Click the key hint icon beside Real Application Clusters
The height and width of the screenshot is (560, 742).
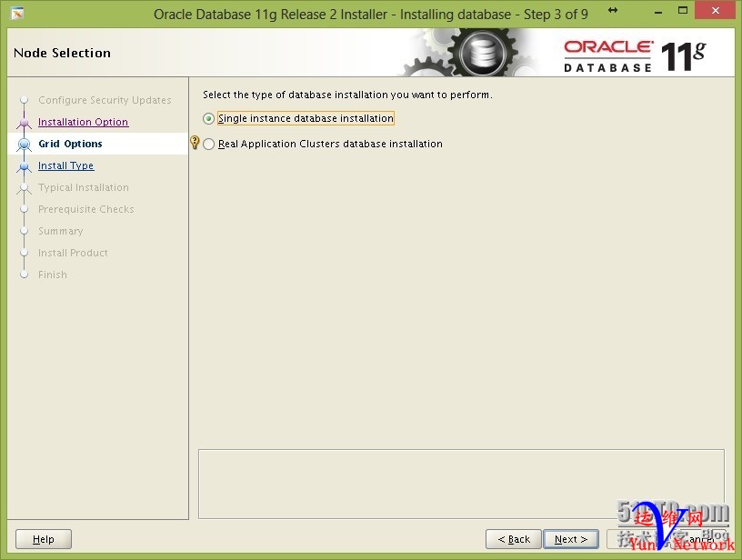click(195, 143)
